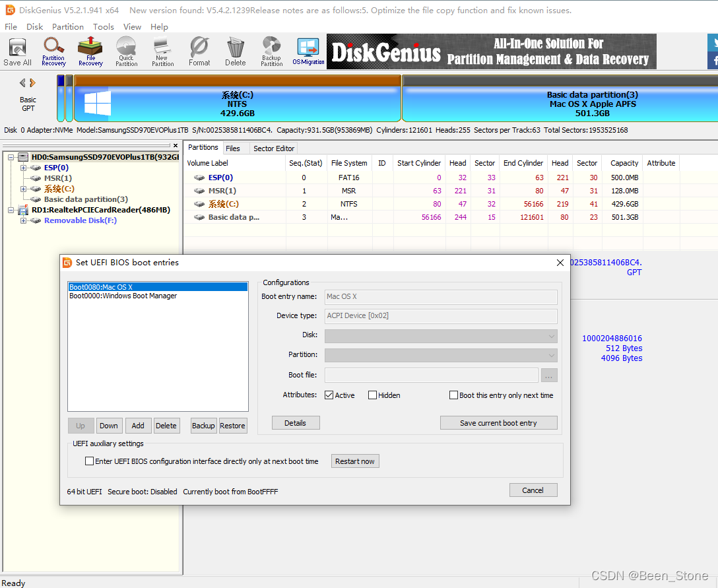Close the left disk tree pane
This screenshot has width=718, height=588.
click(176, 146)
